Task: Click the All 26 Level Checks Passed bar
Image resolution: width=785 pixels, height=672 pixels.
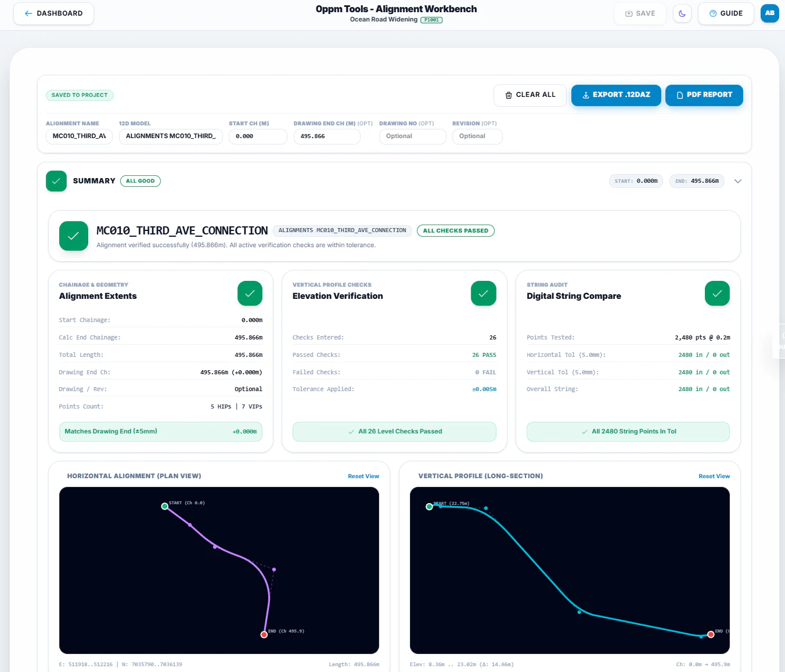Action: [394, 432]
